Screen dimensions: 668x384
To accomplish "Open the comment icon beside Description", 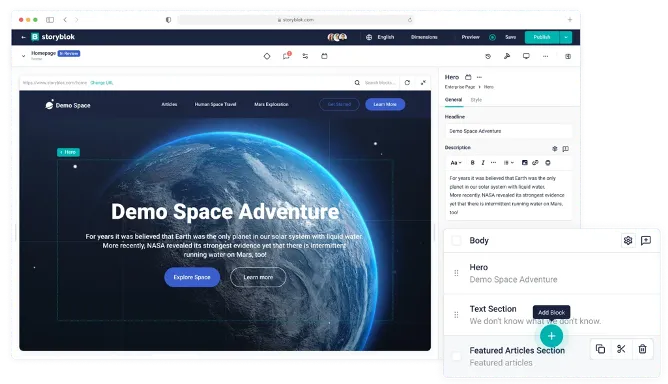I will click(565, 149).
